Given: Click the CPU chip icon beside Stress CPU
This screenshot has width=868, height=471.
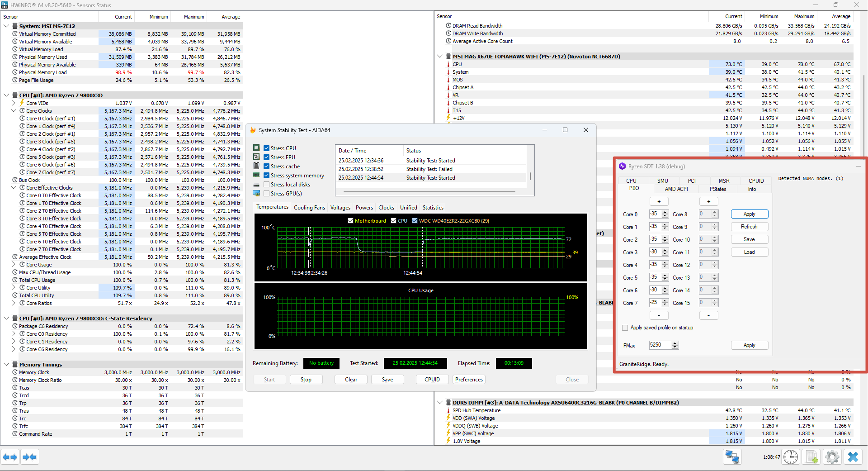Looking at the screenshot, I should tap(256, 148).
